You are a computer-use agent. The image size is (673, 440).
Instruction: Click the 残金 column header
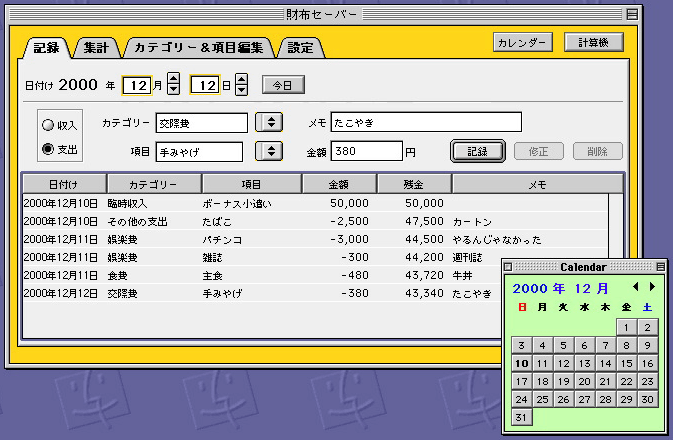pos(414,184)
